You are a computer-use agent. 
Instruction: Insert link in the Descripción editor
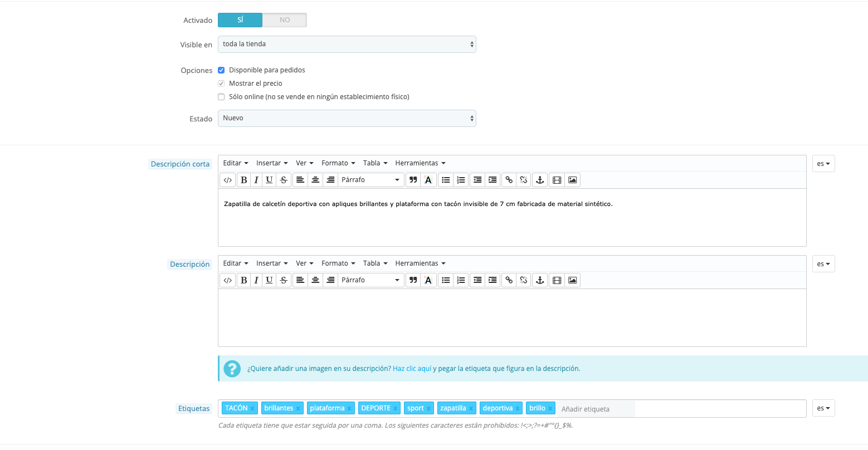[x=509, y=280]
